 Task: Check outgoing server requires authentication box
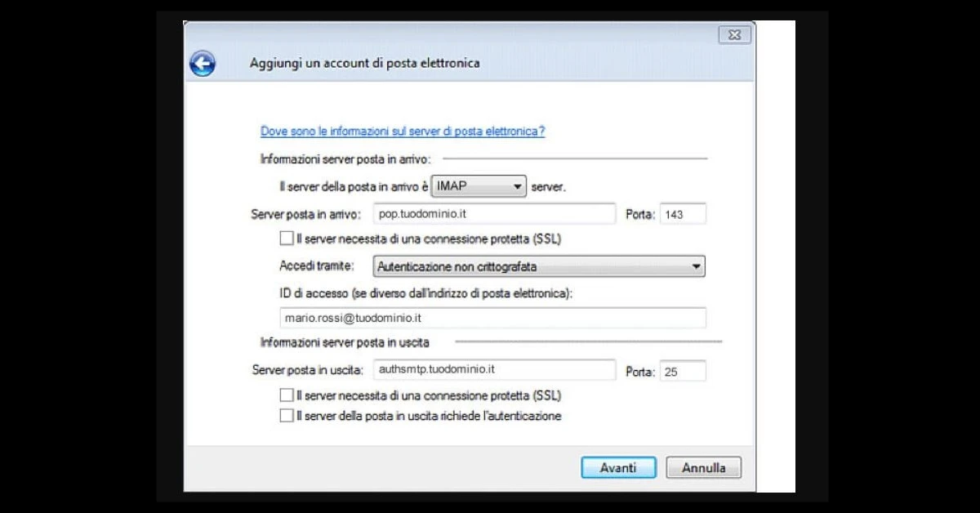[286, 416]
